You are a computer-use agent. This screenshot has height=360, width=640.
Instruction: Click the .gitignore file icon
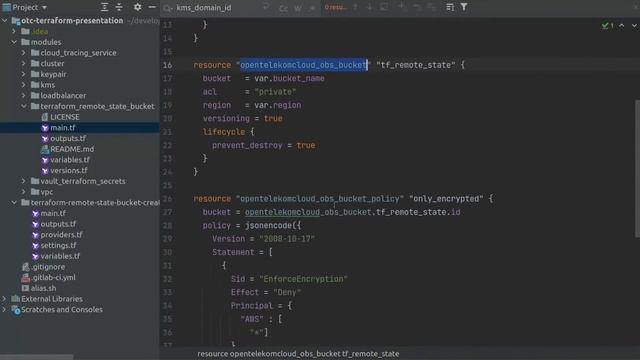click(26, 267)
